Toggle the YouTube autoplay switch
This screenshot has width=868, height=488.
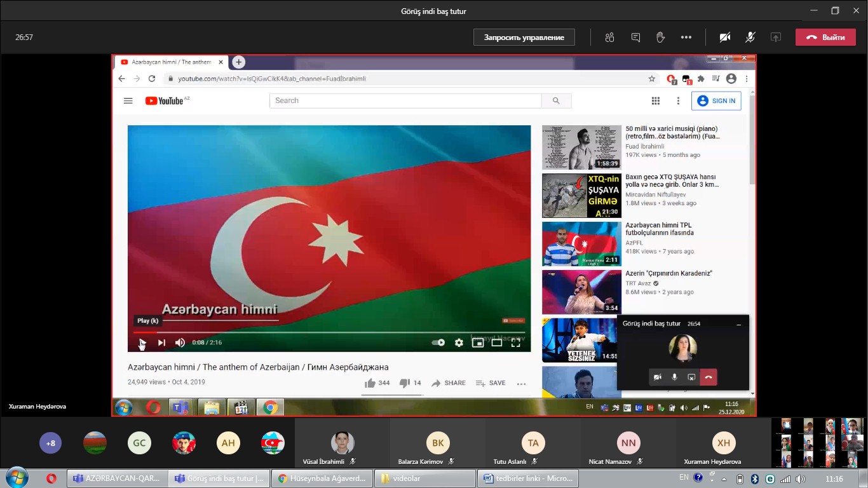tap(438, 342)
